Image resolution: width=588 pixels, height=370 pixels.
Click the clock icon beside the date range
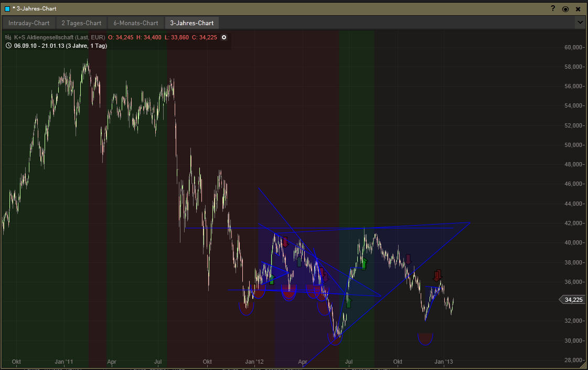[8, 46]
